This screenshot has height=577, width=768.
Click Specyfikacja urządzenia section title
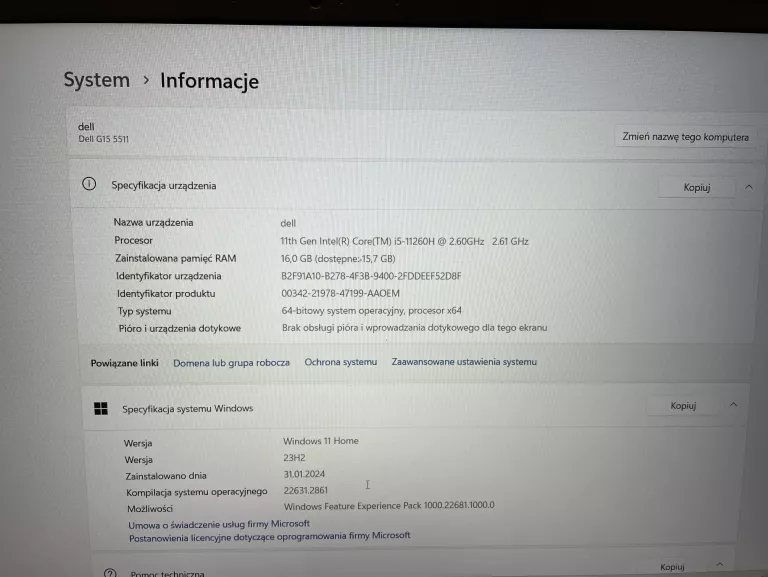164,186
